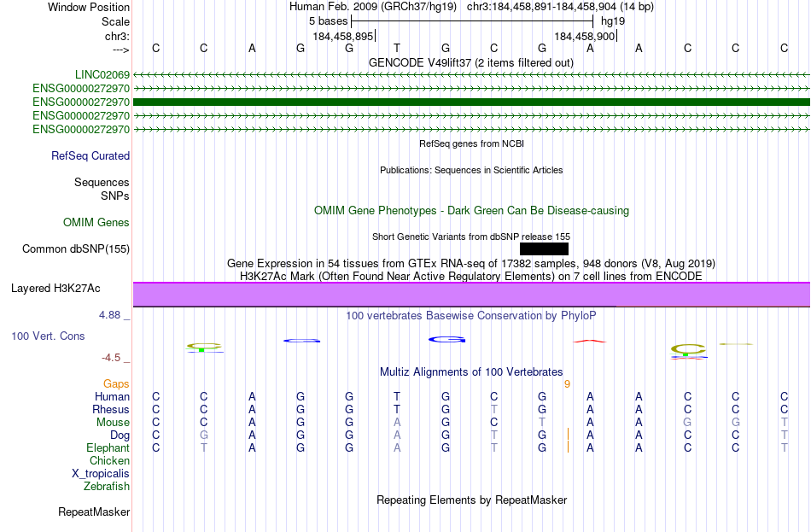Viewport: 811px width, 532px height.
Task: Click the chr3: ruler label
Action: coord(117,36)
